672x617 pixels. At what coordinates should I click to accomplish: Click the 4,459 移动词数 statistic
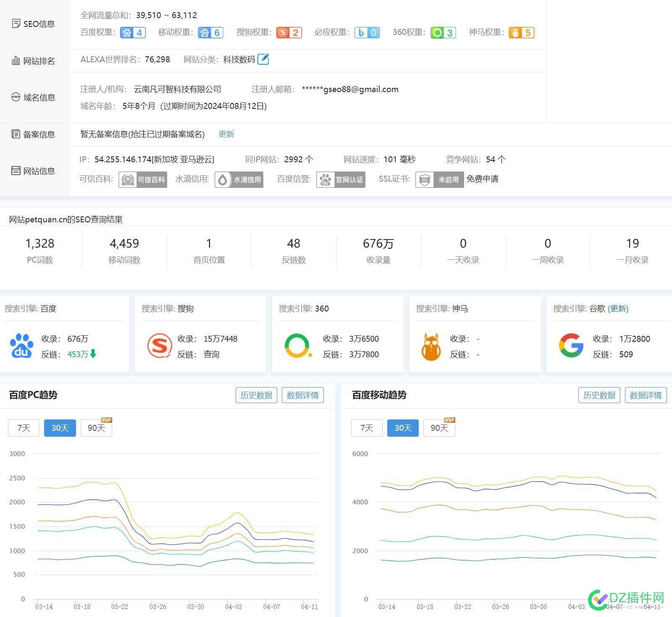coord(124,251)
